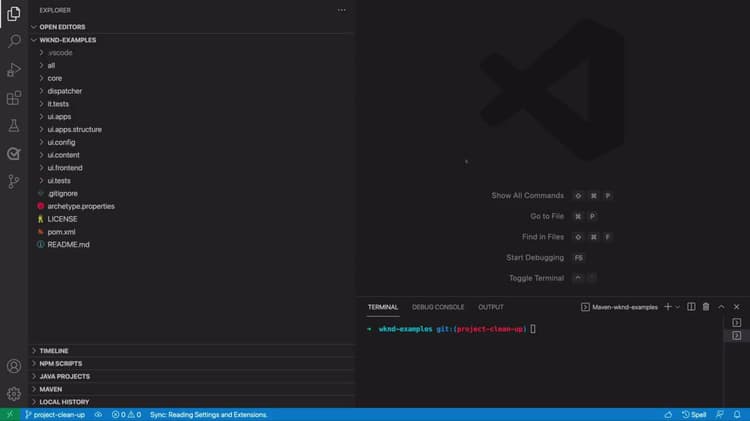
Task: Expand the ui.apps folder
Action: pyautogui.click(x=191, y=117)
